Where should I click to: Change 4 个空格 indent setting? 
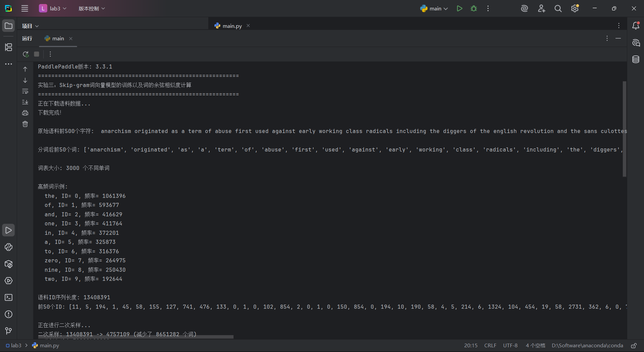tap(535, 345)
